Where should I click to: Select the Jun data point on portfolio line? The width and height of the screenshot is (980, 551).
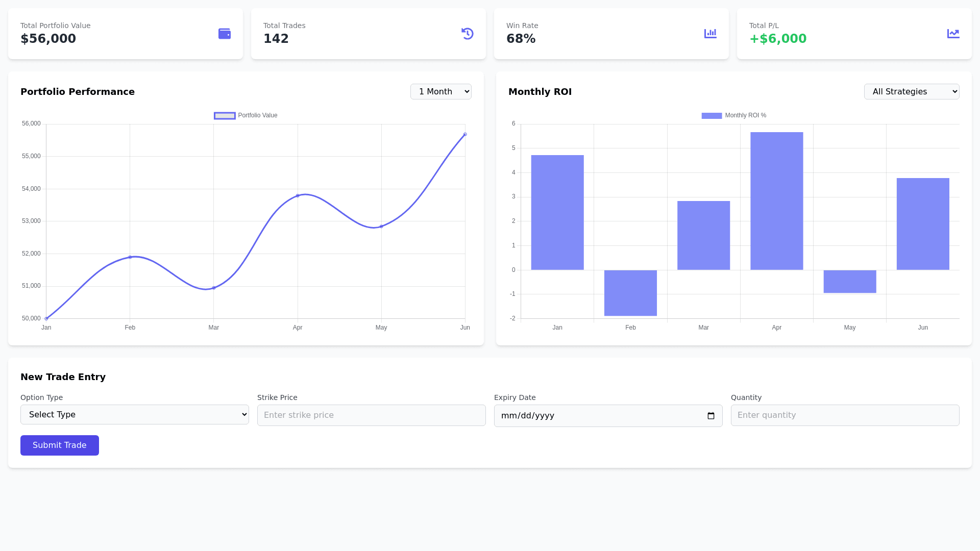pyautogui.click(x=465, y=135)
